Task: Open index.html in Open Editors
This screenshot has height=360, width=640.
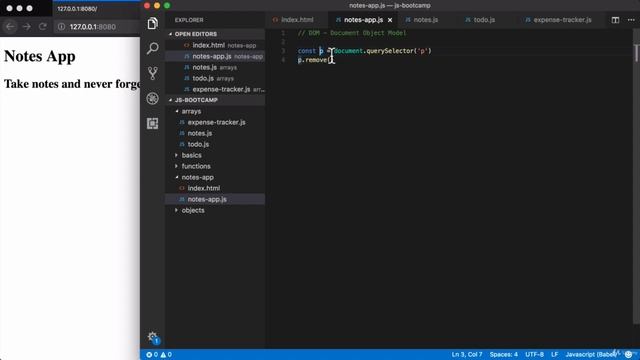Action: [215, 45]
